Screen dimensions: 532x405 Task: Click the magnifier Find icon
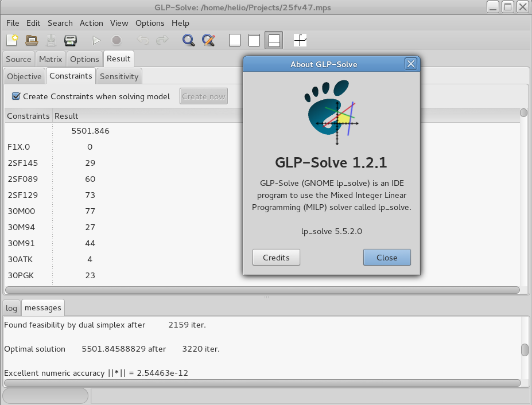point(188,40)
